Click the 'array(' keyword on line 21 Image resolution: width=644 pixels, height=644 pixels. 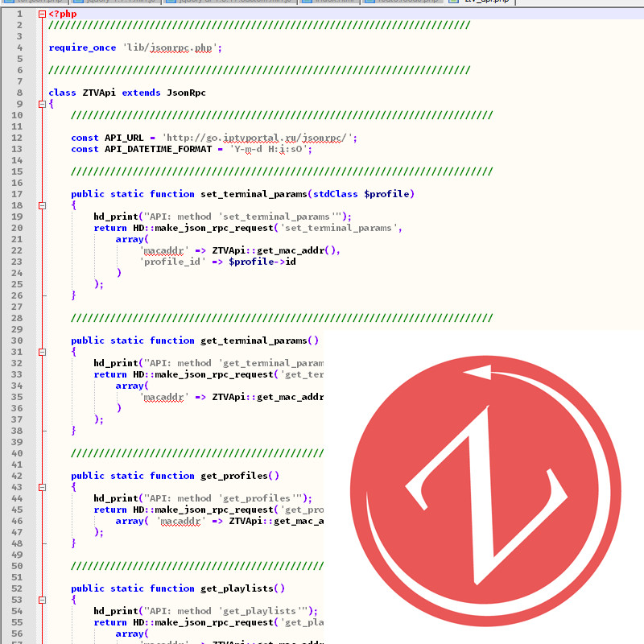pos(132,239)
